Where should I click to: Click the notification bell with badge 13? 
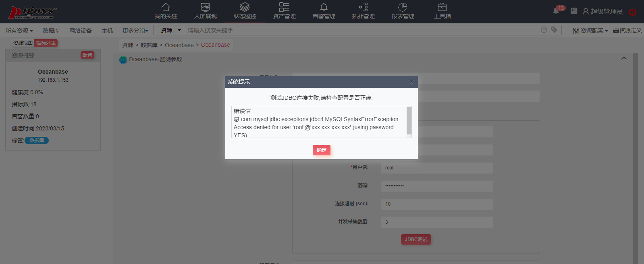click(556, 11)
